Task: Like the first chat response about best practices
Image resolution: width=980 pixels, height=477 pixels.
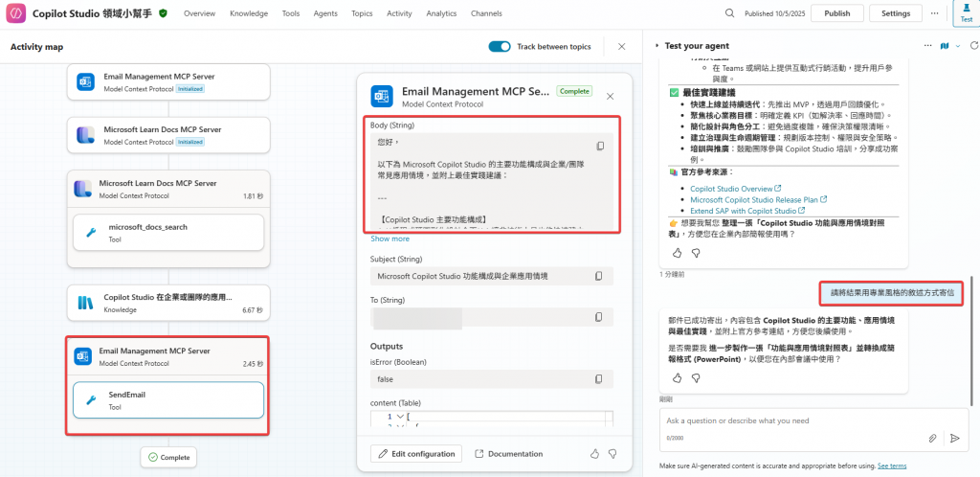Action: coord(677,253)
